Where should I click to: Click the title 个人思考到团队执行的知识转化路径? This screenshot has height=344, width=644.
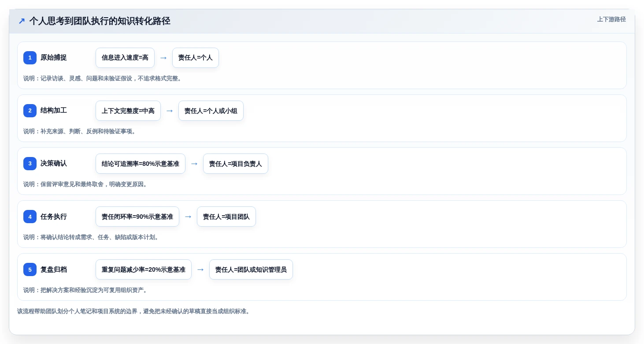(x=100, y=21)
